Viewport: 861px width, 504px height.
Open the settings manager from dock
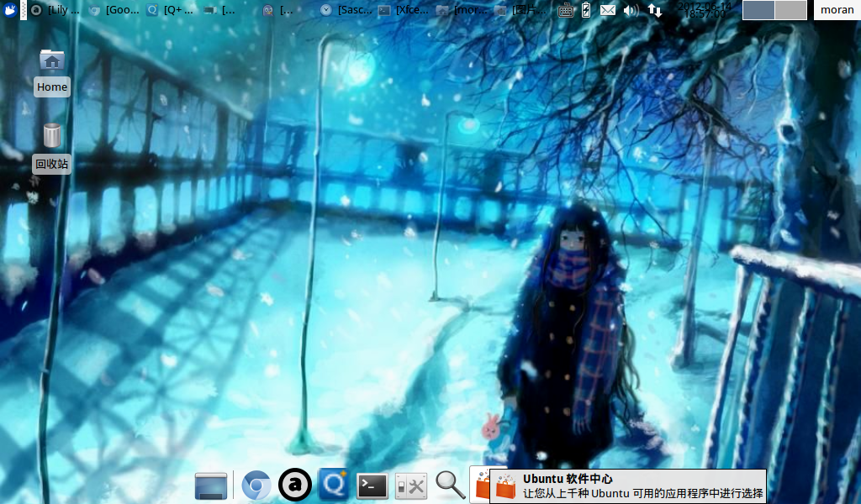(410, 486)
